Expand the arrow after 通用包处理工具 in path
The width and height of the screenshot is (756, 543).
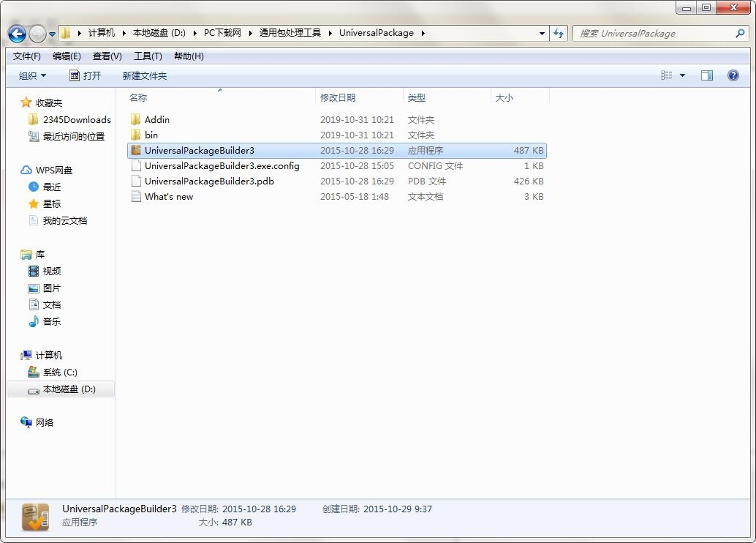tap(330, 34)
